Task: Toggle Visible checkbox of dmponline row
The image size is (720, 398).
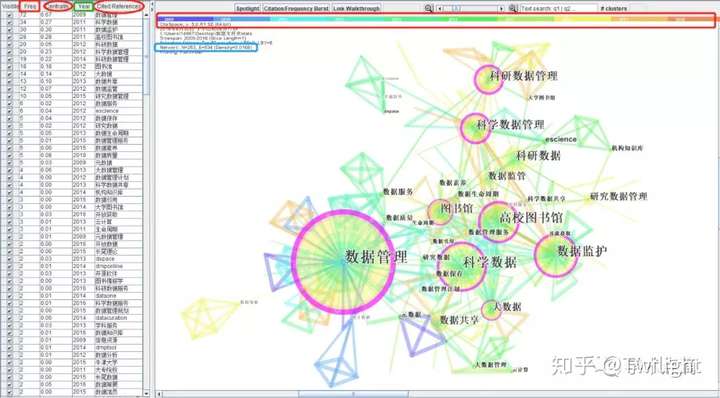Action: (10, 266)
